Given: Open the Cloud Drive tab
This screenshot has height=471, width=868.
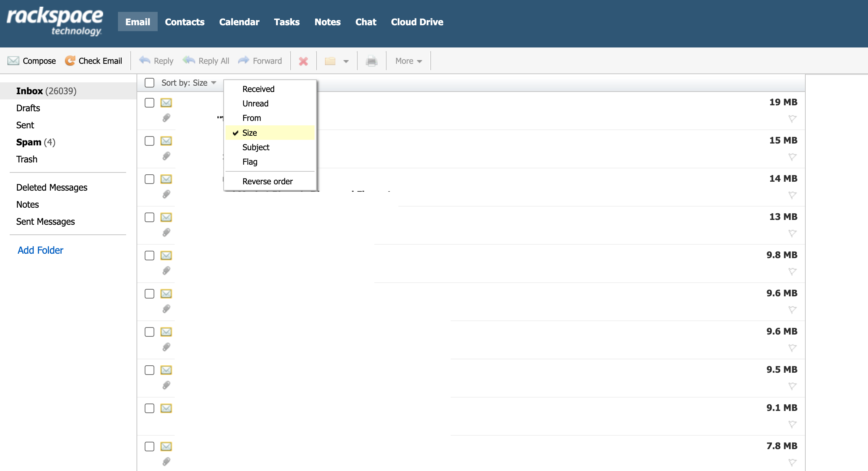Looking at the screenshot, I should 417,22.
